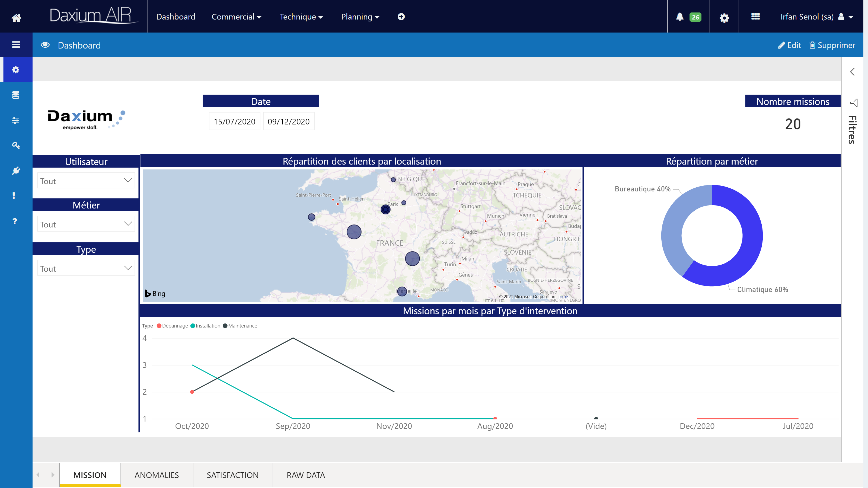
Task: Click the plus icon next to Planning
Action: tap(401, 17)
